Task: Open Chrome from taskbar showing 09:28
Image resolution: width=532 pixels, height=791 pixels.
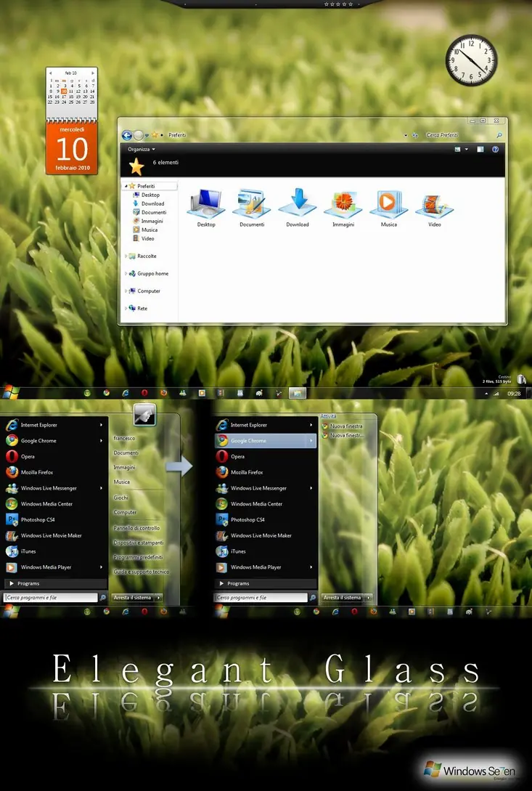Action: tap(107, 393)
